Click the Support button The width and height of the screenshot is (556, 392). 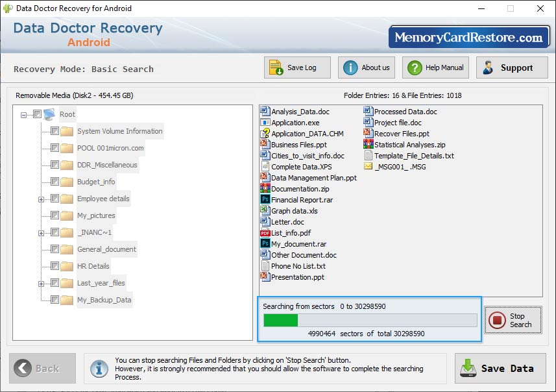512,67
